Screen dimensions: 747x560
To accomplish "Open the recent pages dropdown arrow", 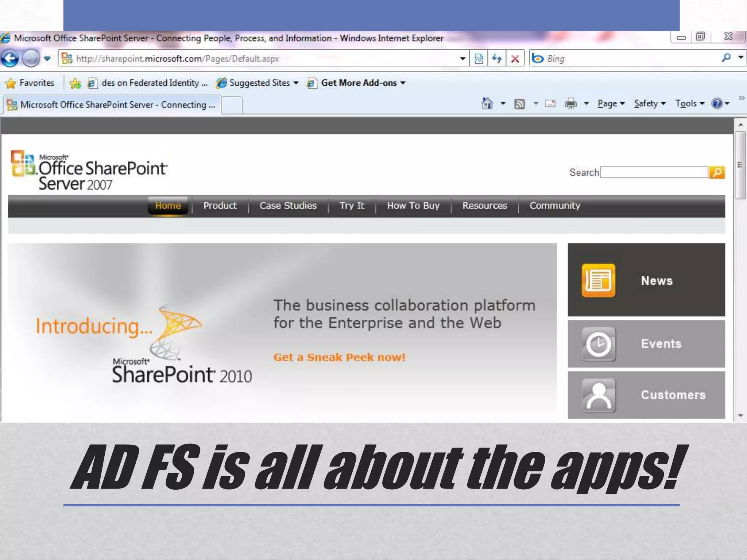I will point(47,59).
